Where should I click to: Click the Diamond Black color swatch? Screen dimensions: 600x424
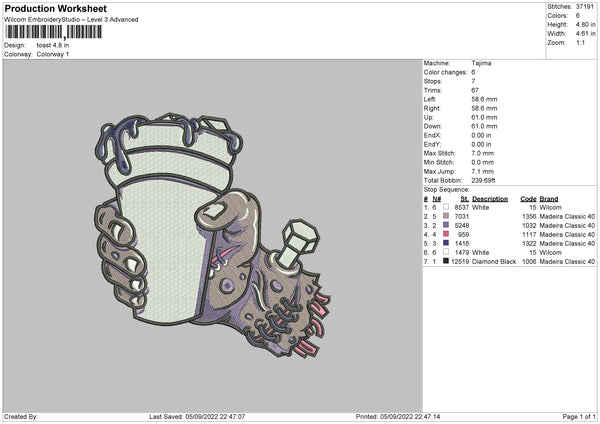(444, 261)
